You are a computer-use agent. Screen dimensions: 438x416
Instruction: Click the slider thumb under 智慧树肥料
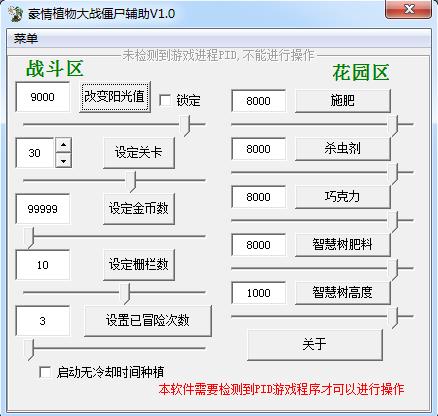click(393, 270)
